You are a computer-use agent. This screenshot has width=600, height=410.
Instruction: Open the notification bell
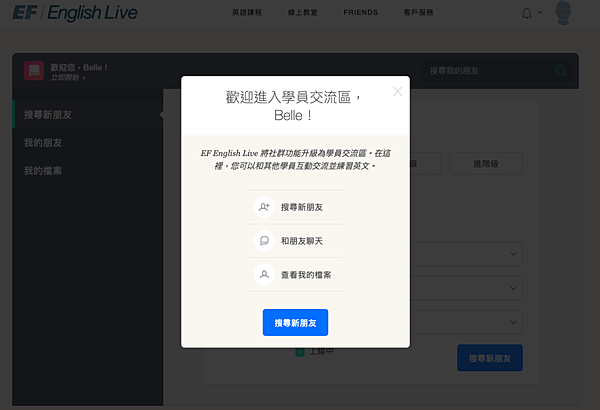527,13
